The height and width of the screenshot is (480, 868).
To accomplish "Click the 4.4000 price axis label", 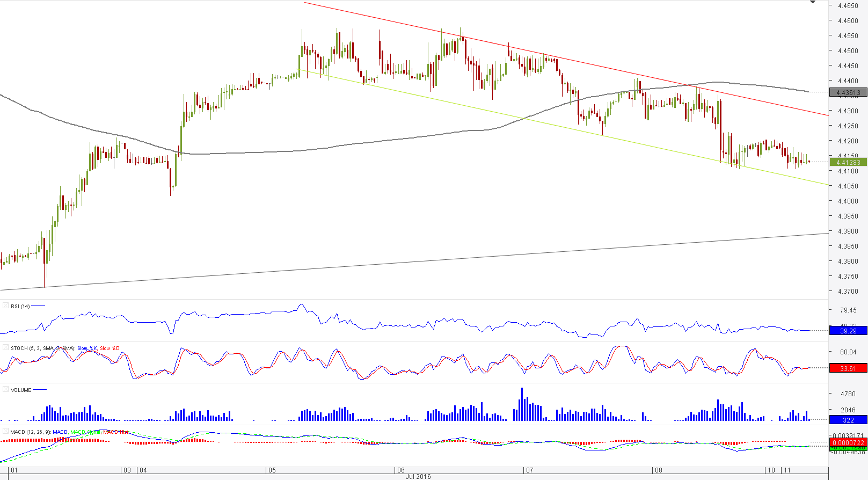I will (x=848, y=201).
